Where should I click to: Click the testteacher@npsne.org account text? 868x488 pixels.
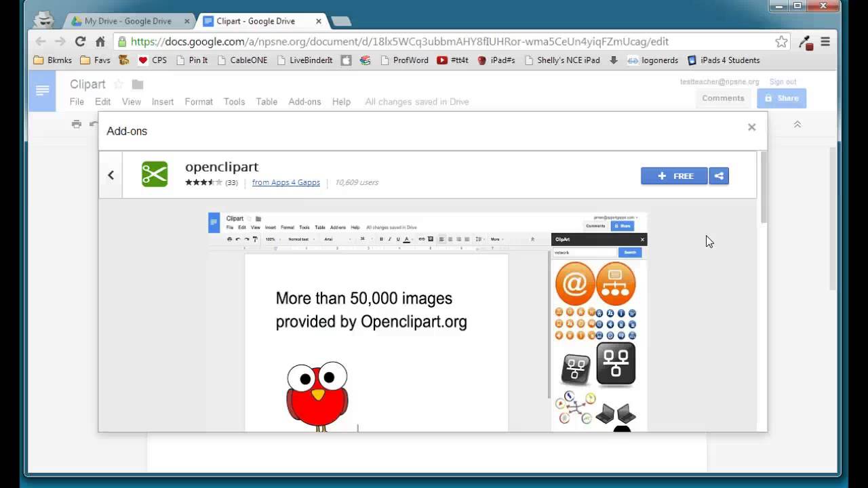pos(719,82)
